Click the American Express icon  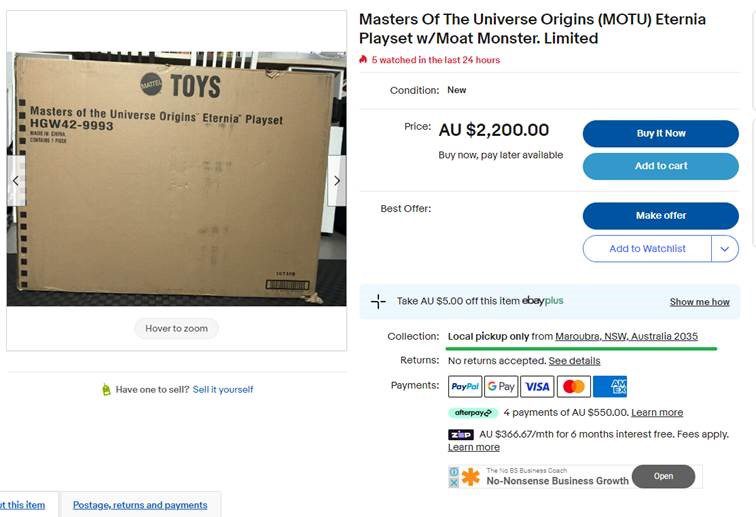pos(610,386)
